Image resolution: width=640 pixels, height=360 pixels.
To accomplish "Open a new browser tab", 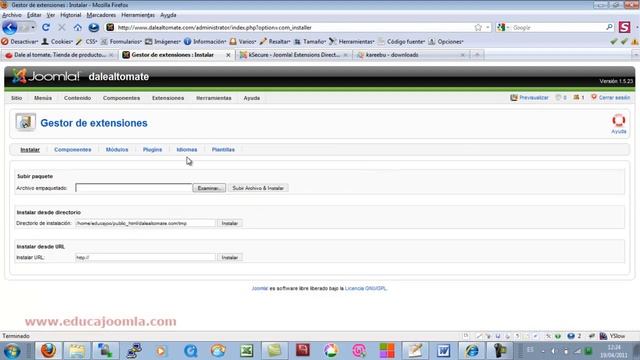I will tap(477, 55).
